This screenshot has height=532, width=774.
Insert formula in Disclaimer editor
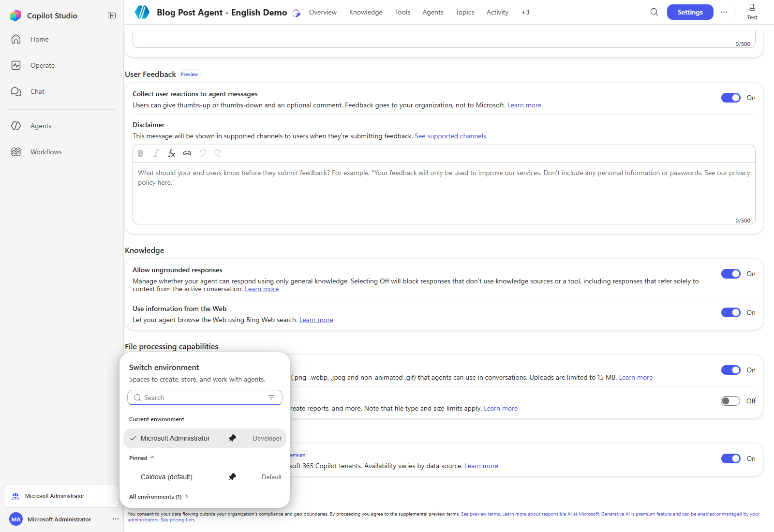(x=172, y=153)
